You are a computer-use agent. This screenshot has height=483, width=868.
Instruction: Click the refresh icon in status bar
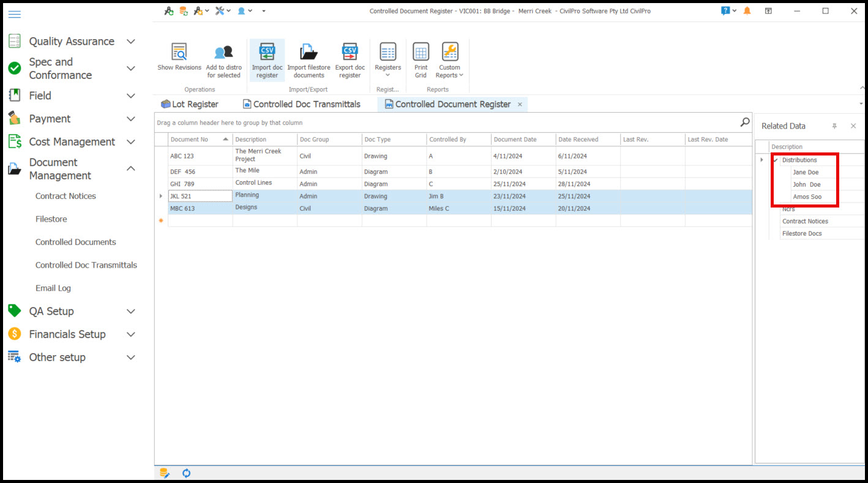[187, 473]
